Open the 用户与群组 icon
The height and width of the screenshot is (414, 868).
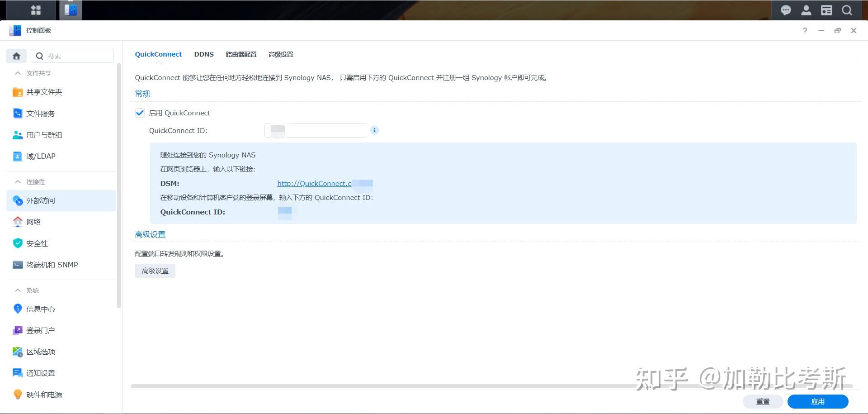coord(18,135)
